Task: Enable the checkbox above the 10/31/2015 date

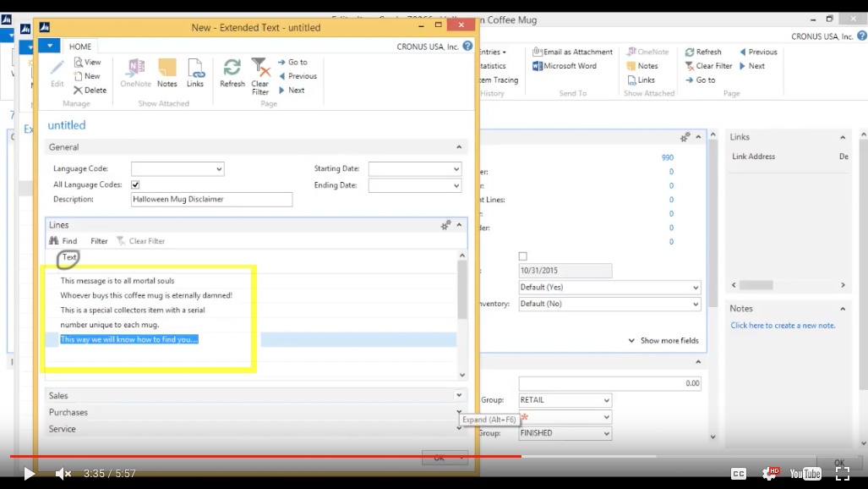Action: (522, 255)
